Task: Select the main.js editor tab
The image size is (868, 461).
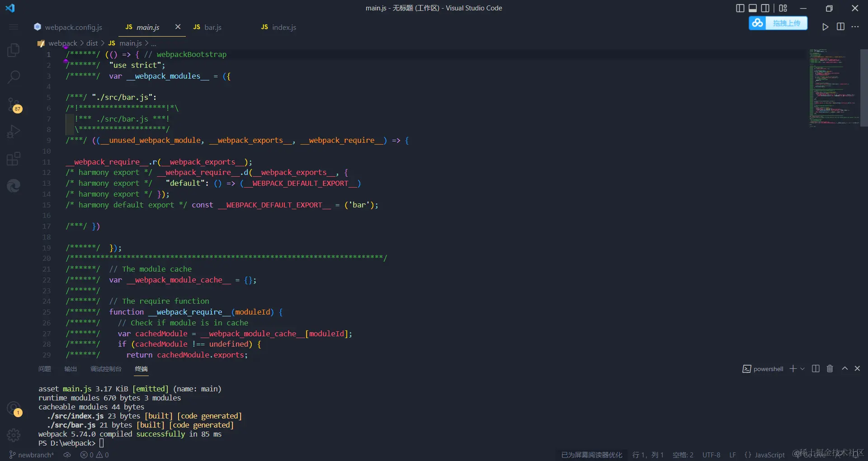Action: 148,27
